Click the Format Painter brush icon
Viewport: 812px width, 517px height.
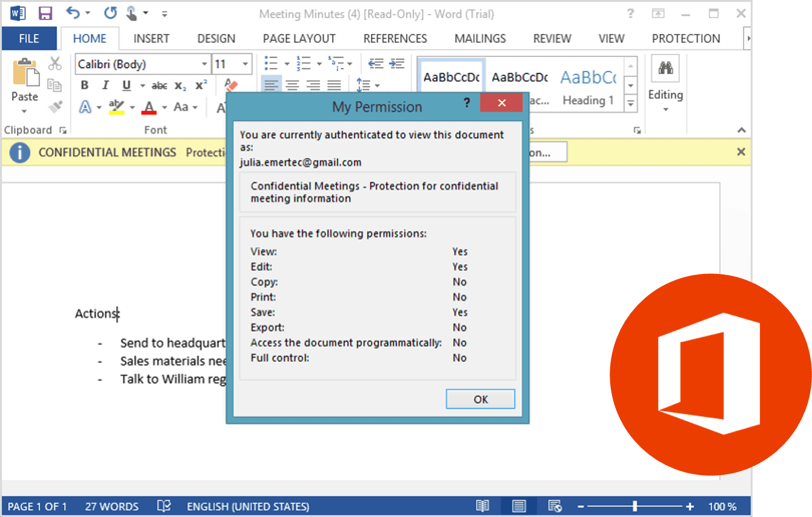coord(55,107)
